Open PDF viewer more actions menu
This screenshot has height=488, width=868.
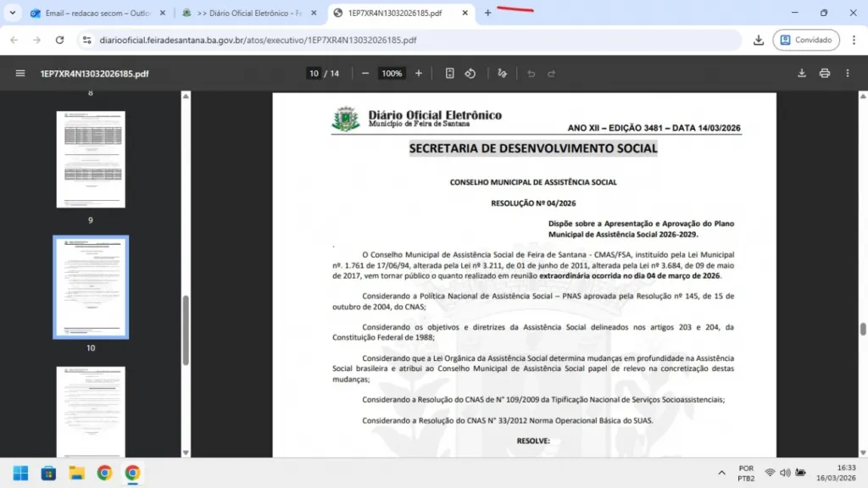[x=849, y=74]
